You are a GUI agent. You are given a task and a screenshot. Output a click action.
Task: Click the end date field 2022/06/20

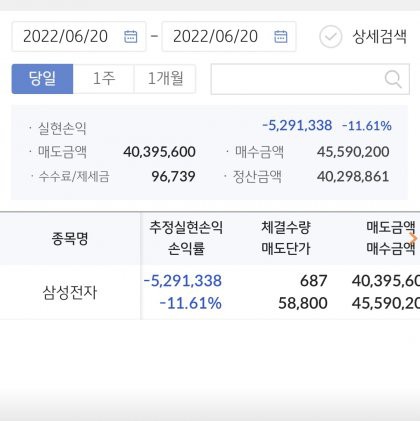(229, 36)
